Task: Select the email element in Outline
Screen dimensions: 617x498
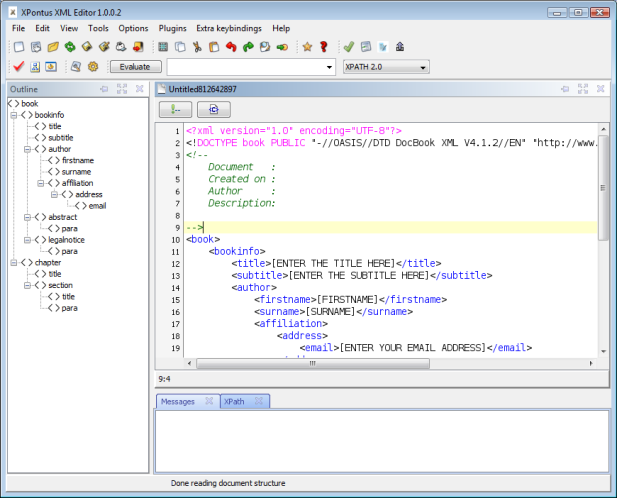Action: click(x=97, y=205)
